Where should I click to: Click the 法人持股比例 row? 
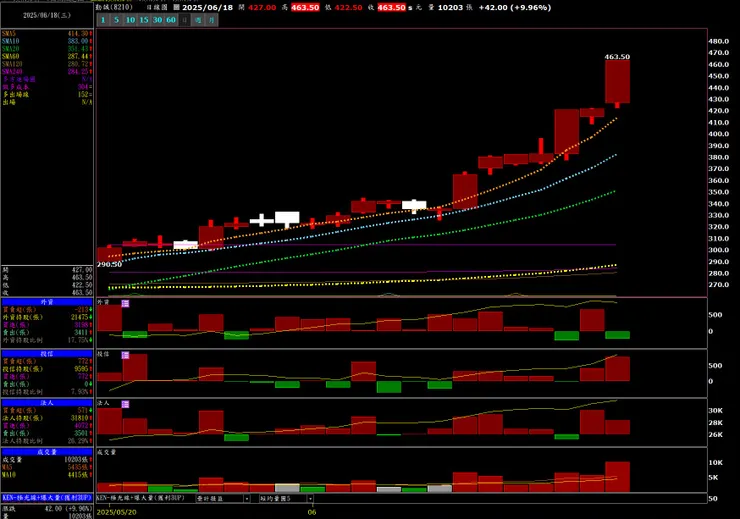pyautogui.click(x=47, y=441)
